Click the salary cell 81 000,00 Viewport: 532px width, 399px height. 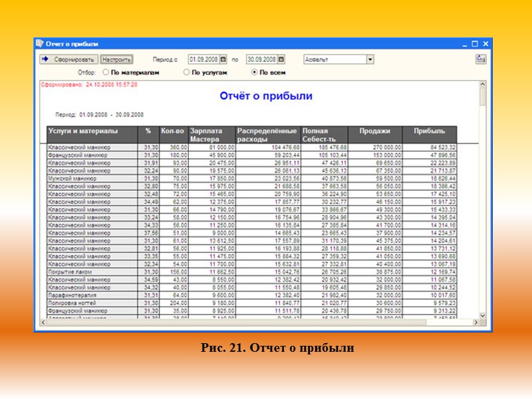pos(211,147)
